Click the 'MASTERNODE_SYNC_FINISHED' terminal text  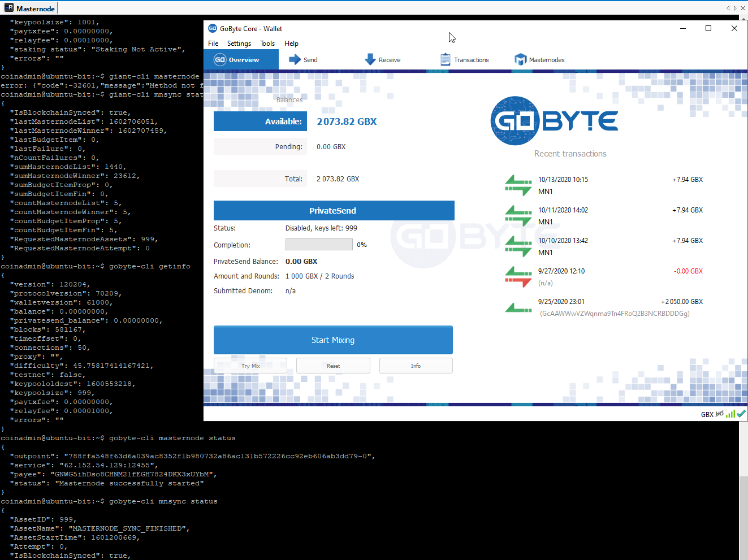click(129, 528)
